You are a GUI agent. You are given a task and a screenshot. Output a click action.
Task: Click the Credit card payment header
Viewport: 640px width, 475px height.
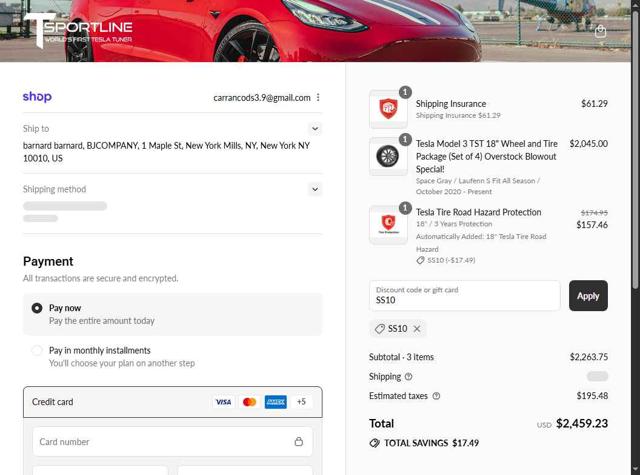173,402
